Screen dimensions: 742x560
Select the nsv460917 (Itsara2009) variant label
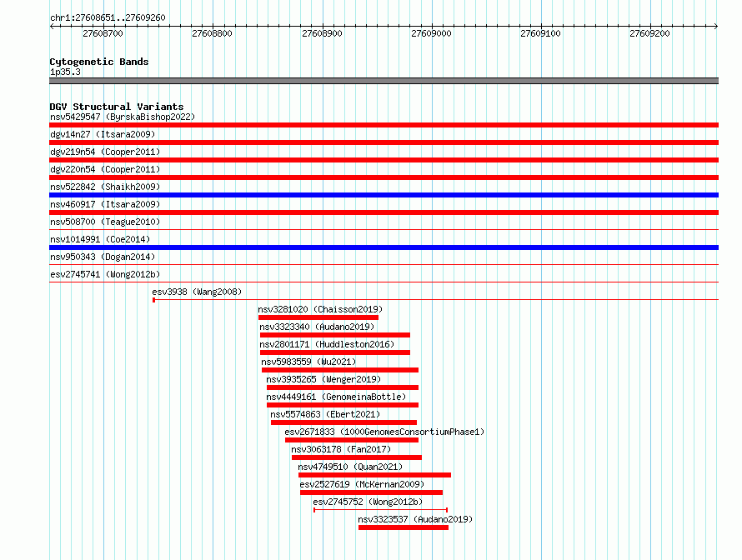(105, 204)
